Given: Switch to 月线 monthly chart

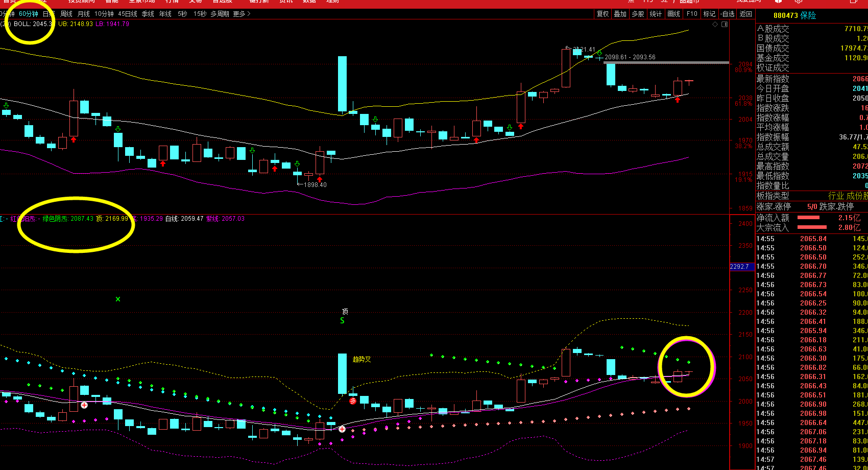Looking at the screenshot, I should point(84,14).
